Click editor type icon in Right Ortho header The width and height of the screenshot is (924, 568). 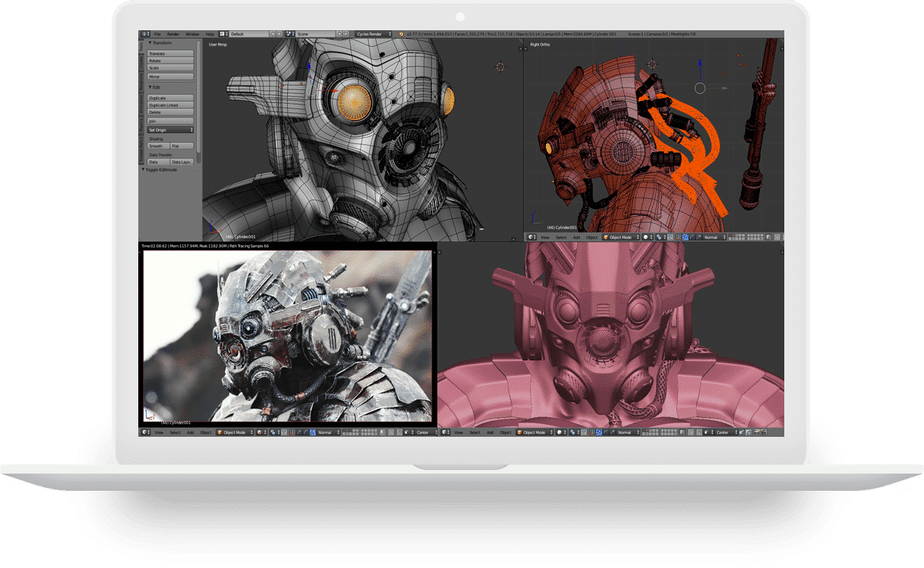pyautogui.click(x=532, y=237)
